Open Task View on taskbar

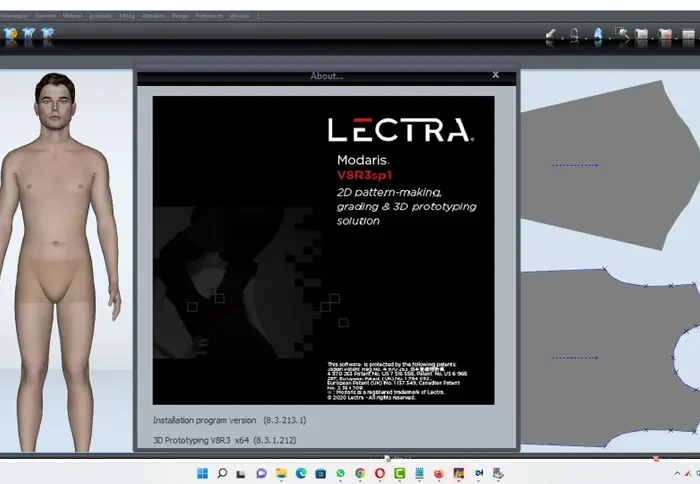(241, 473)
